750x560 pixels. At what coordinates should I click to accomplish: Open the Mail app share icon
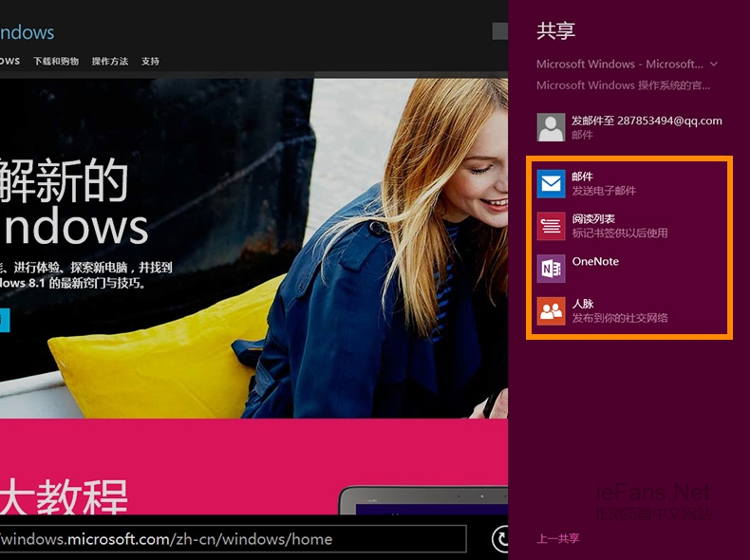pyautogui.click(x=551, y=183)
